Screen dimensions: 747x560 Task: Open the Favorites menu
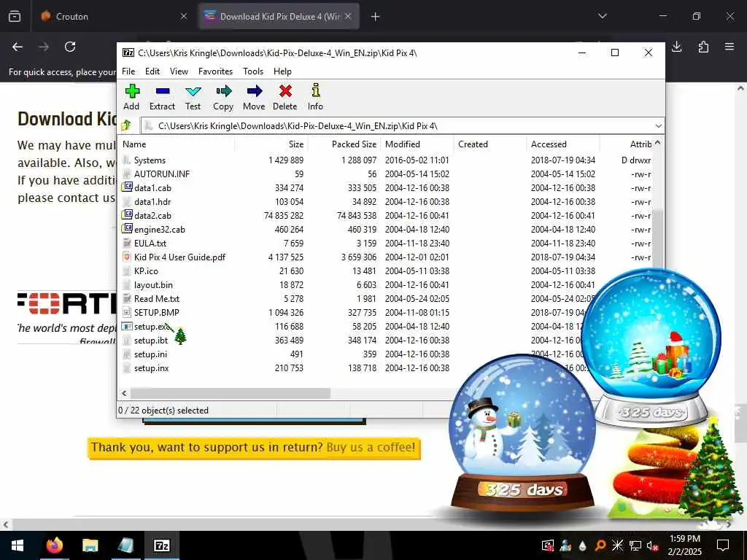click(215, 71)
